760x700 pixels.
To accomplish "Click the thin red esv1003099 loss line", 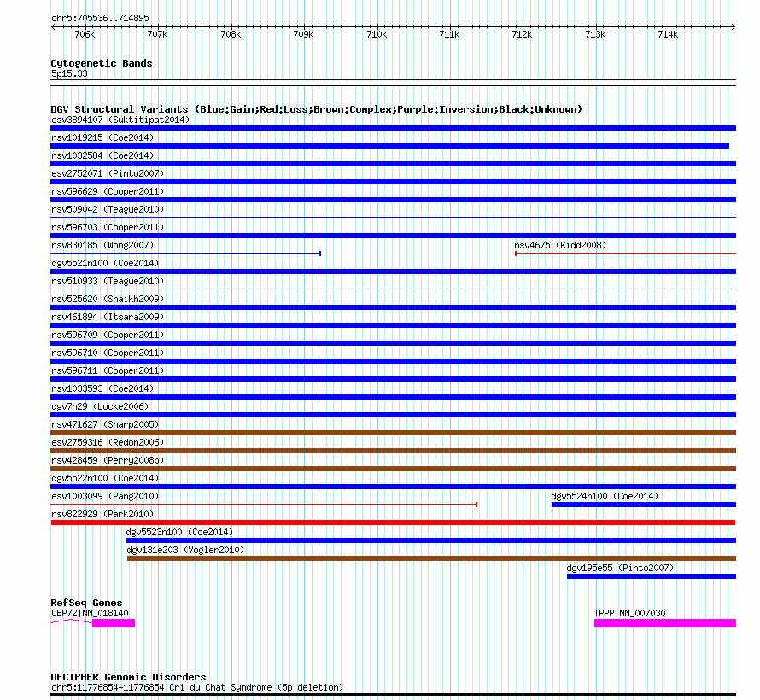I will pyautogui.click(x=264, y=505).
